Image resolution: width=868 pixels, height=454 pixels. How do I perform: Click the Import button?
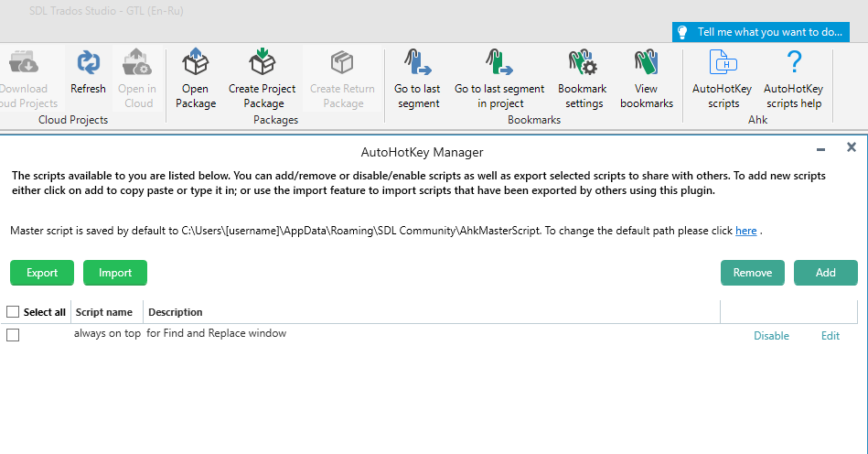click(x=115, y=273)
